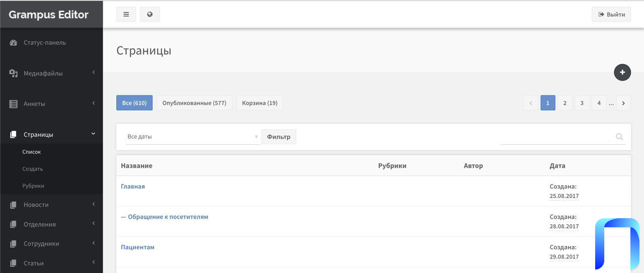The height and width of the screenshot is (273, 644).
Task: Click the Выйти logout button
Action: coord(611,15)
